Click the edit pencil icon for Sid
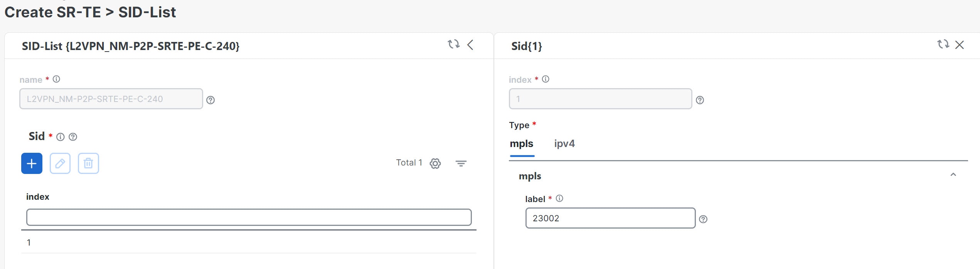980x269 pixels. tap(60, 164)
